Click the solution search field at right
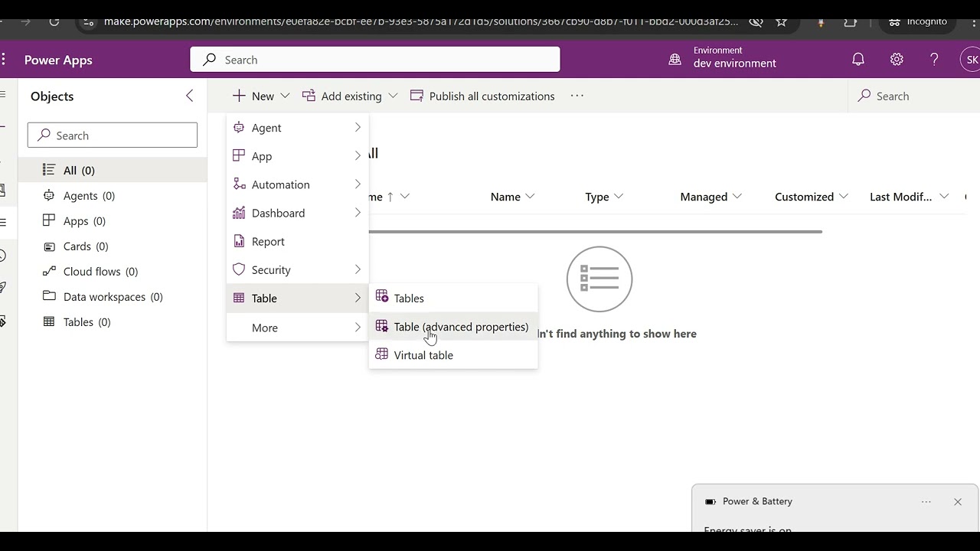This screenshot has width=980, height=551. pyautogui.click(x=915, y=96)
